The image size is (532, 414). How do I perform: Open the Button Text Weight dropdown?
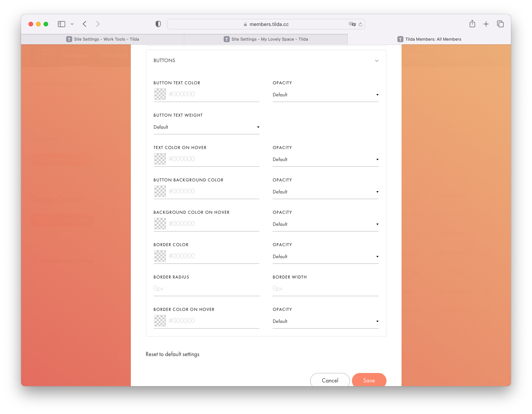[206, 127]
